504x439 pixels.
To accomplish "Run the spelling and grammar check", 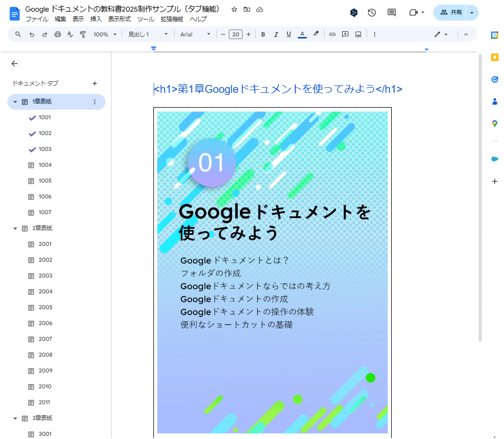I will (x=70, y=34).
